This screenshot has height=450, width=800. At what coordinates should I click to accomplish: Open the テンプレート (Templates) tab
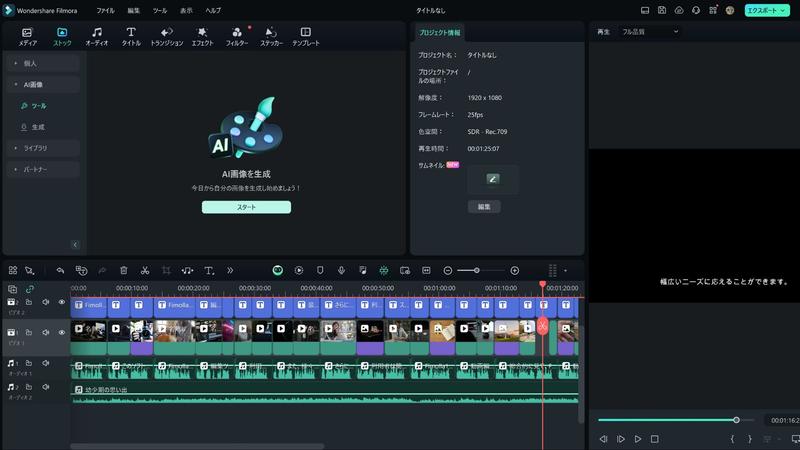306,37
